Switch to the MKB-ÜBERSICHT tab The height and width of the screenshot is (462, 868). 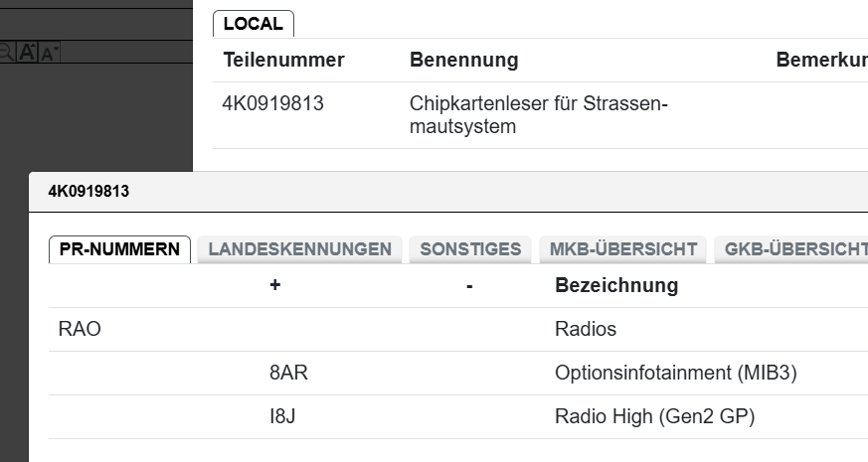[622, 249]
